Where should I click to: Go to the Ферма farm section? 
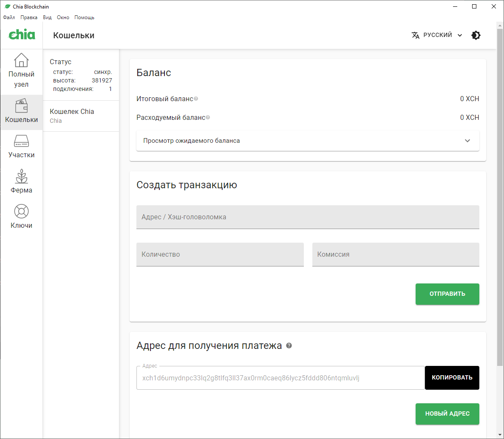21,182
